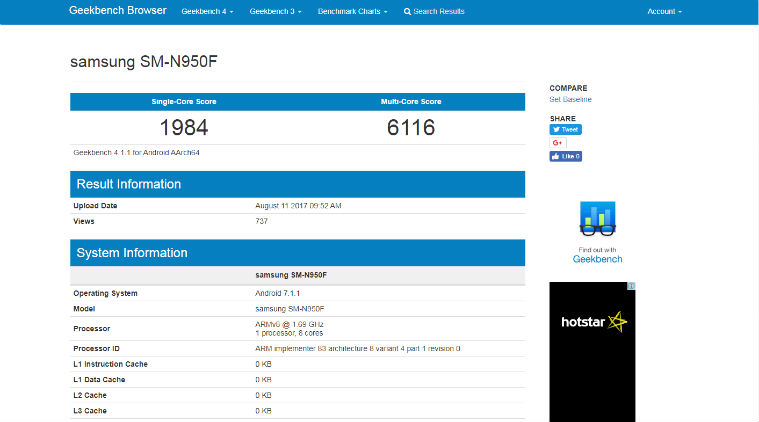
Task: Click the single-core score value 1984
Action: pyautogui.click(x=183, y=127)
